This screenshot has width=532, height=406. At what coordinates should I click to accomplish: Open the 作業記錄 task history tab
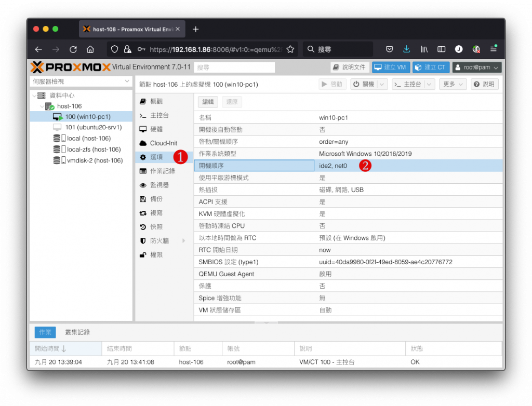[164, 171]
